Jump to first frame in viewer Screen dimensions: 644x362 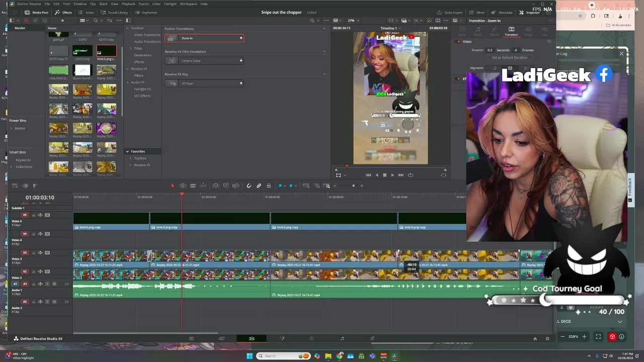click(368, 175)
